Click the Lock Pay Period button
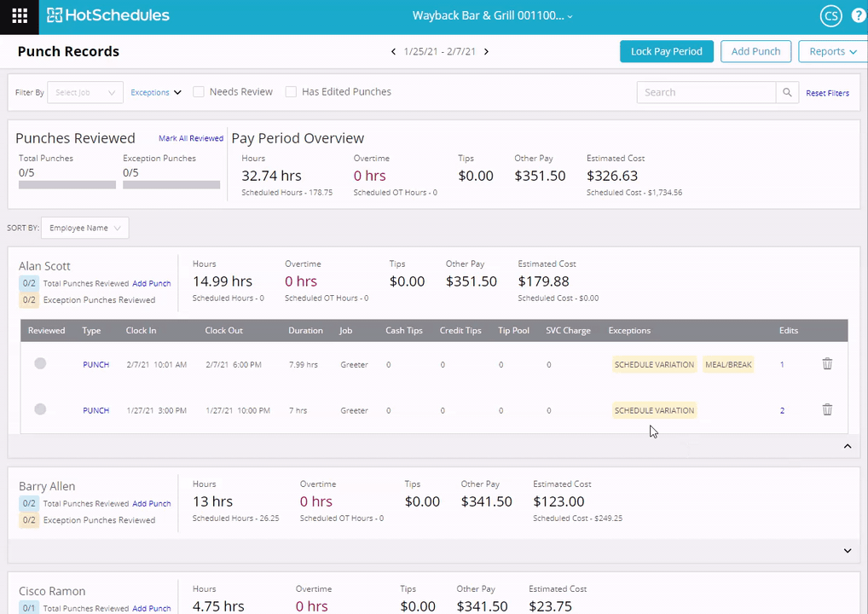Viewport: 868px width, 614px height. coord(666,52)
